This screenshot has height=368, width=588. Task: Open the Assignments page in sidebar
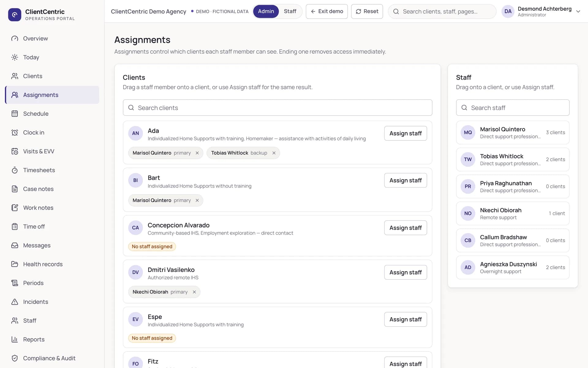coord(52,95)
